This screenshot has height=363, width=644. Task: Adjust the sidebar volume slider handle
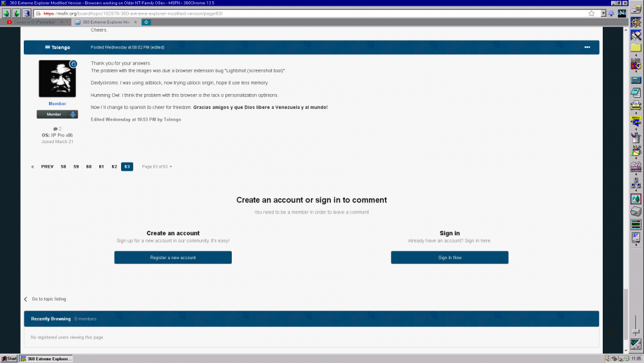(x=636, y=331)
